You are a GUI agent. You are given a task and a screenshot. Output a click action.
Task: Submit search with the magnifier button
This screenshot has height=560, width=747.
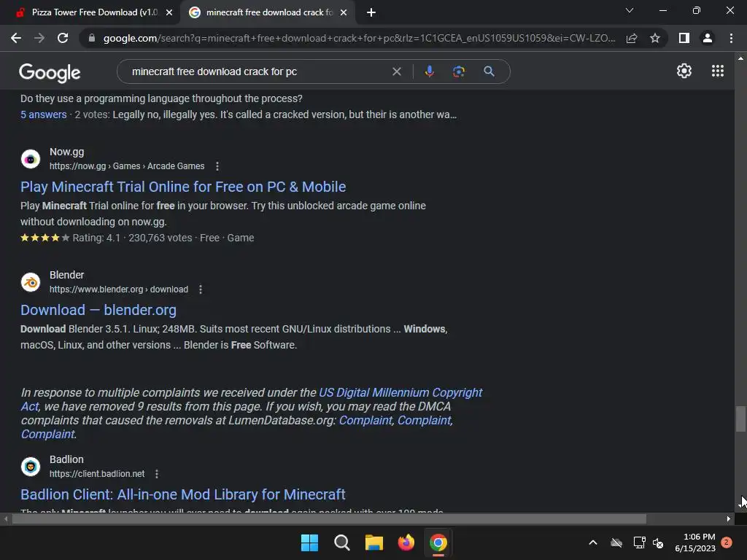(x=489, y=71)
